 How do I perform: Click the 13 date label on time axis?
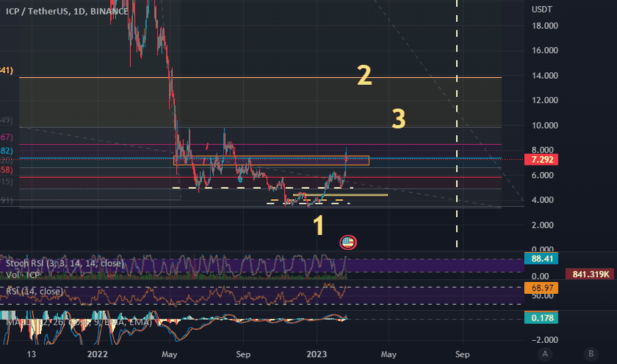[31, 354]
